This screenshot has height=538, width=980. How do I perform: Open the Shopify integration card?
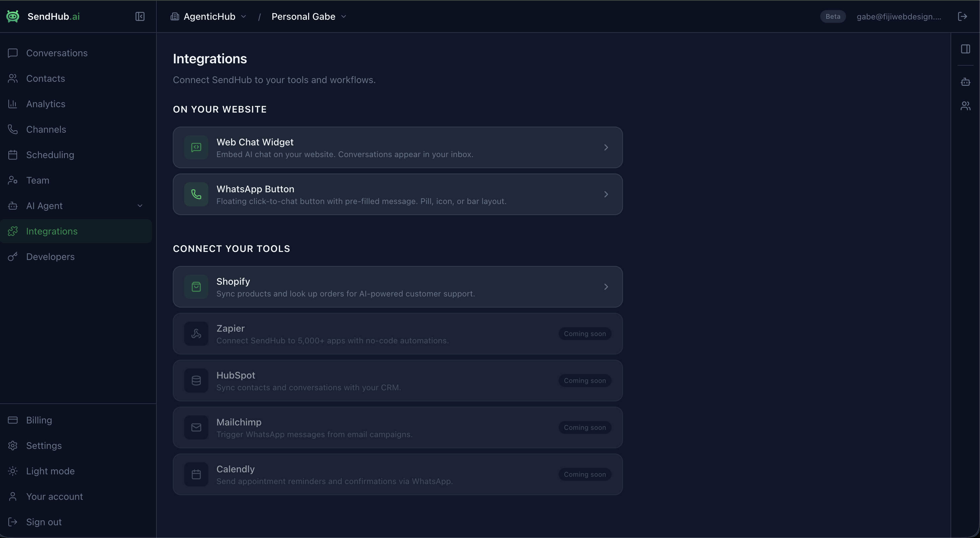(398, 287)
